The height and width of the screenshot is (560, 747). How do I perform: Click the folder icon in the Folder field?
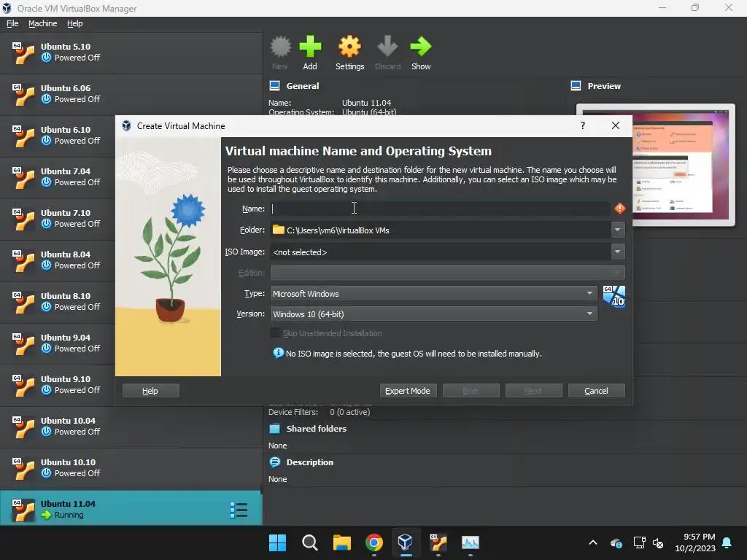point(278,230)
